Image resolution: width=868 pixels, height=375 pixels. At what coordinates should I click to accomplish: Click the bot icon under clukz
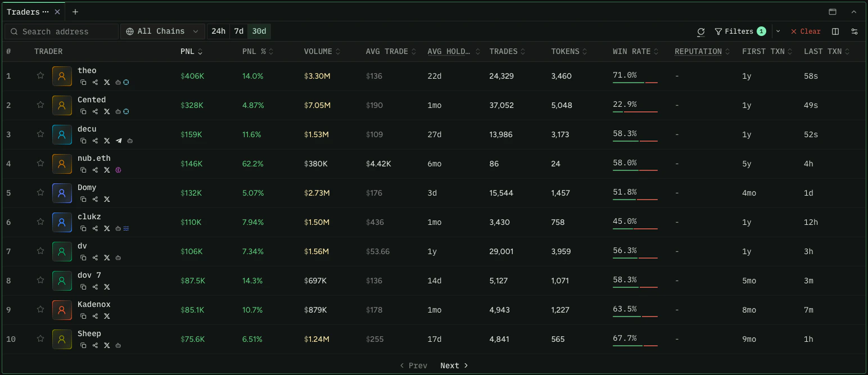tap(118, 228)
